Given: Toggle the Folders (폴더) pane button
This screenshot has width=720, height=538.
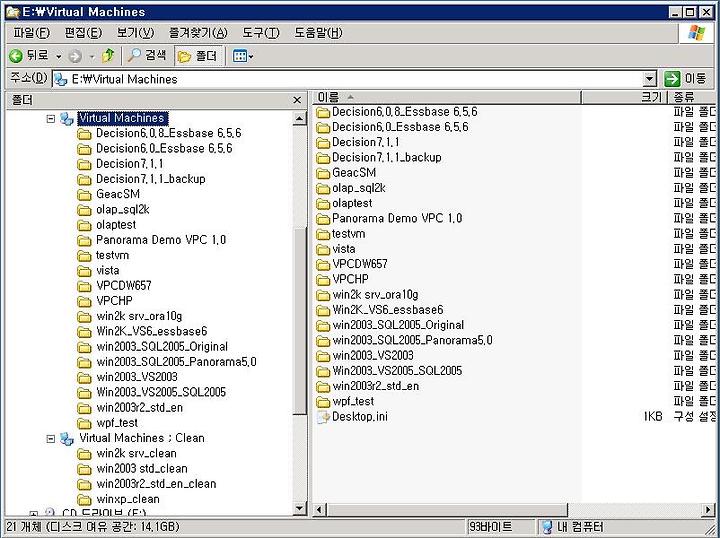Looking at the screenshot, I should click(x=198, y=56).
